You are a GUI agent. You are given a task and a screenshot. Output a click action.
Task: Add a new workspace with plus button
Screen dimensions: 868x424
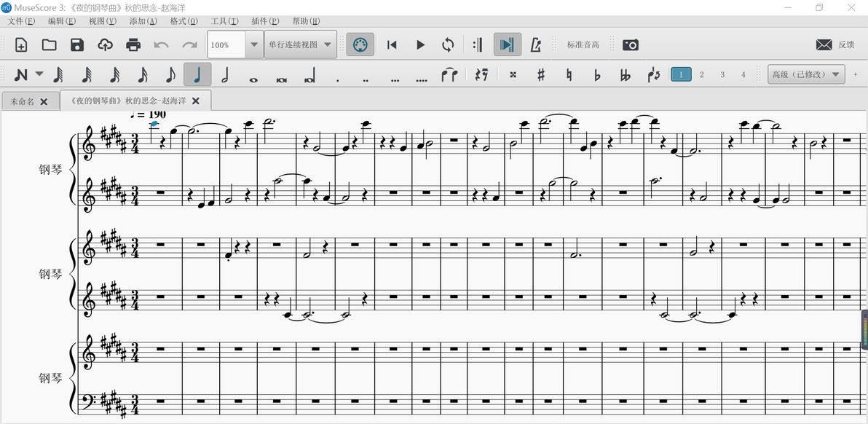click(856, 74)
